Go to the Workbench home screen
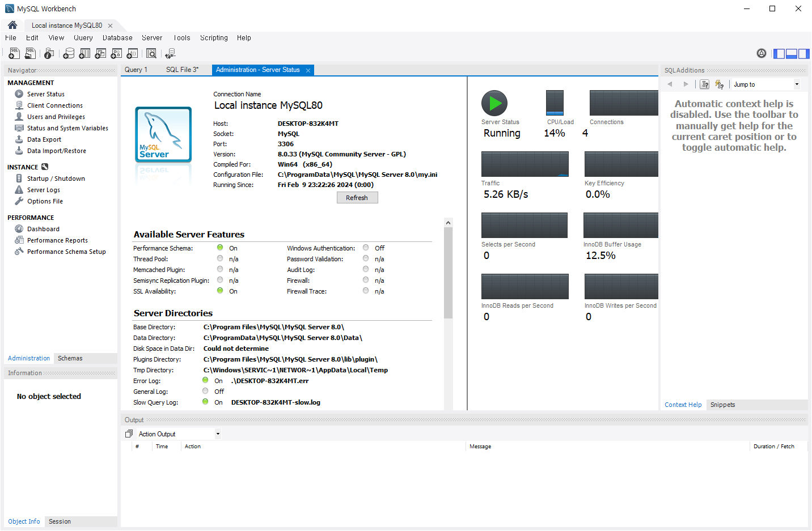 (12, 25)
